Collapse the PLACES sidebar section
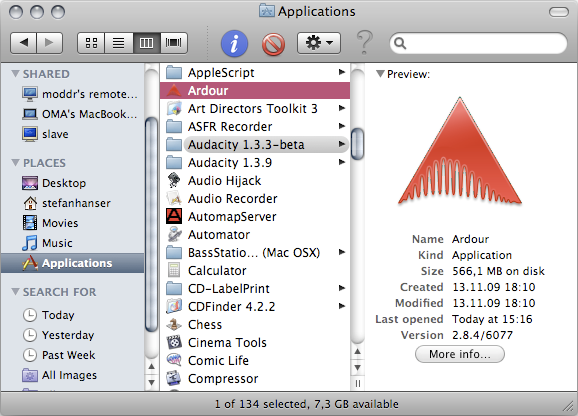Viewport: 578px width, 416px height. 15,162
